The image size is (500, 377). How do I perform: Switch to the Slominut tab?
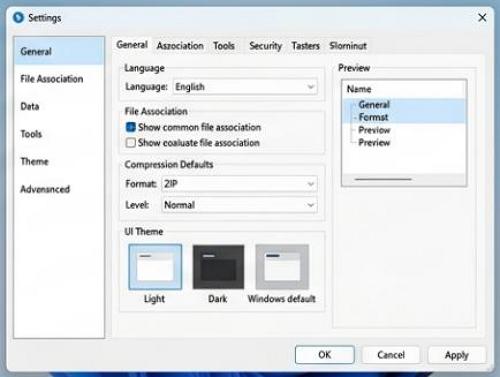(348, 46)
